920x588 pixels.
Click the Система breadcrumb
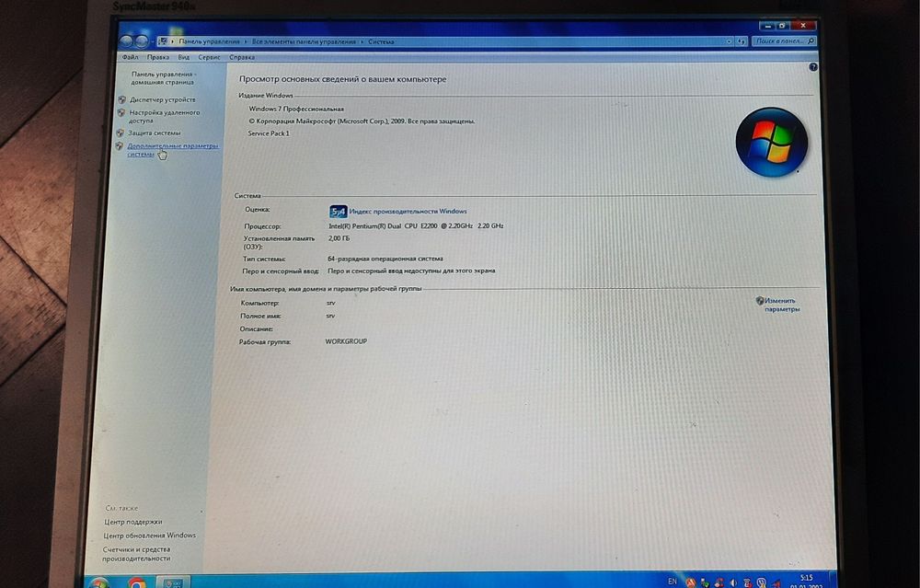pyautogui.click(x=382, y=41)
